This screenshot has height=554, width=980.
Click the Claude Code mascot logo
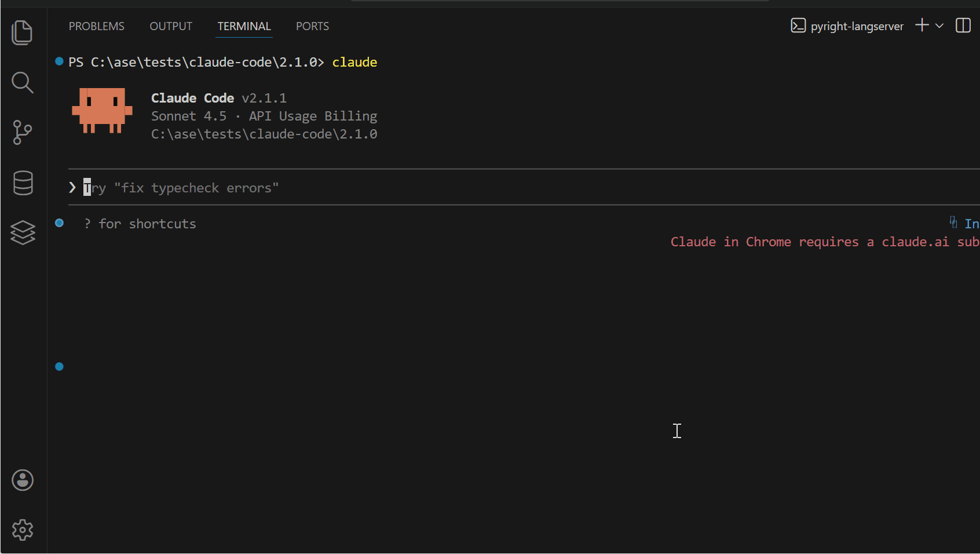tap(102, 111)
